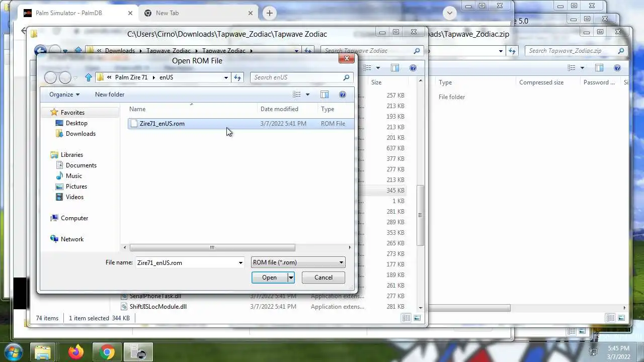Click Chrome's tab search chevron button
This screenshot has width=644, height=362.
pos(450,13)
